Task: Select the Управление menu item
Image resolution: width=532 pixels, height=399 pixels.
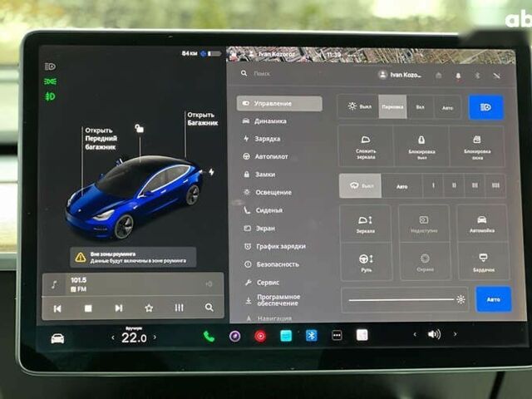Action: (x=279, y=103)
